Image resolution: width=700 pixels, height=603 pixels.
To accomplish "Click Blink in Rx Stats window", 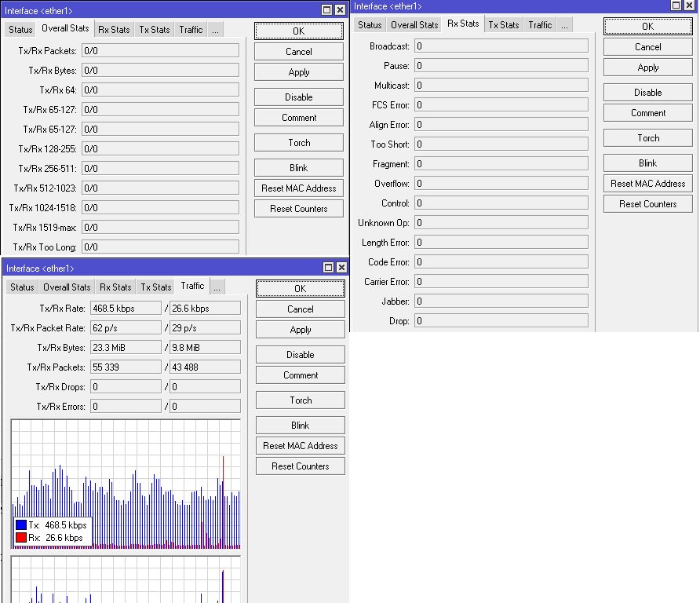I will (647, 163).
